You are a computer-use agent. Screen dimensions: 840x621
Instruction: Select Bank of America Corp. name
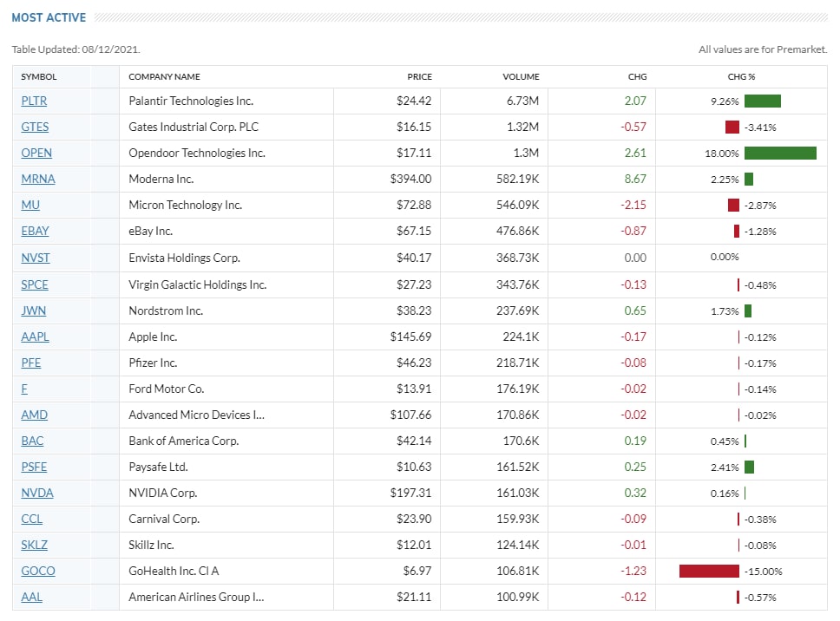pos(184,441)
